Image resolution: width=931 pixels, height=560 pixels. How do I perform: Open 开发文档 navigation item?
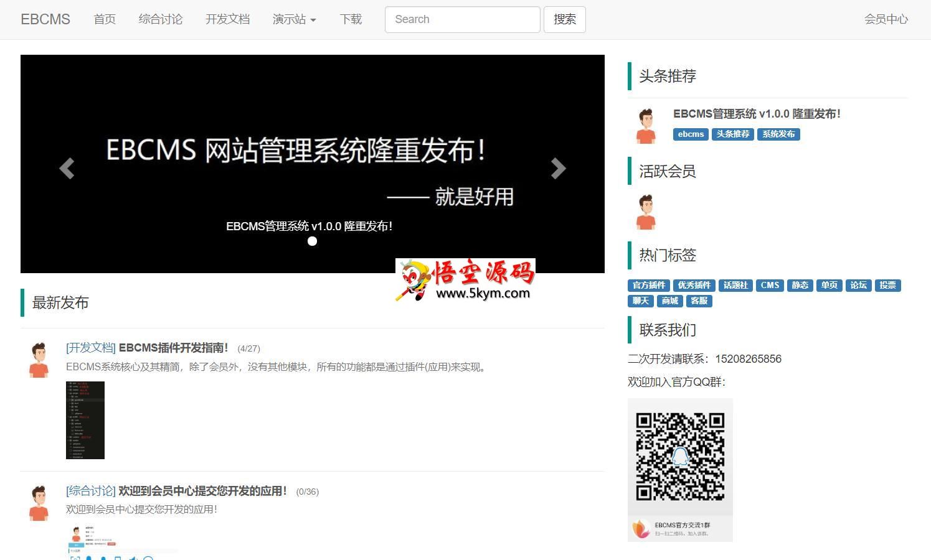point(228,19)
